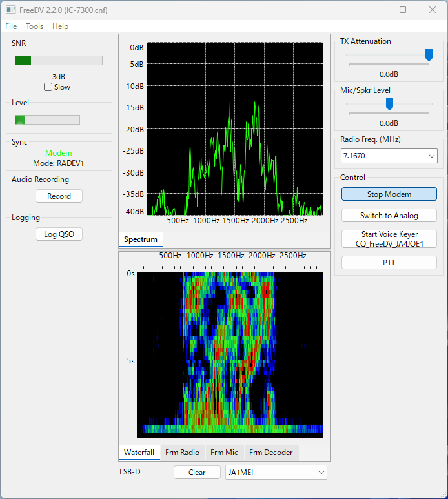
Task: Enable the Slow SNR checkbox
Action: pos(48,87)
